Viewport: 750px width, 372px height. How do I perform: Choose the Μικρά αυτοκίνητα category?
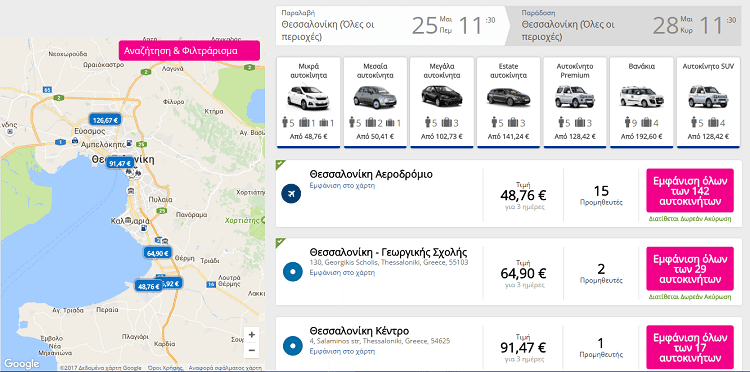[x=309, y=102]
